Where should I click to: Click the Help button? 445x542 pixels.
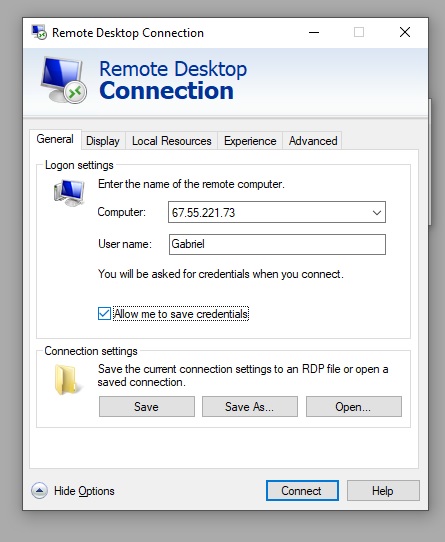coord(383,490)
